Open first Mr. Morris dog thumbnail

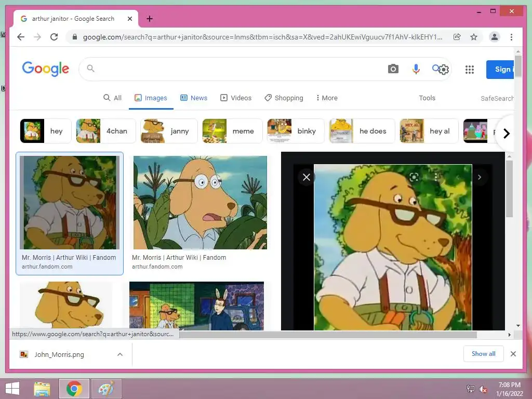(x=70, y=203)
